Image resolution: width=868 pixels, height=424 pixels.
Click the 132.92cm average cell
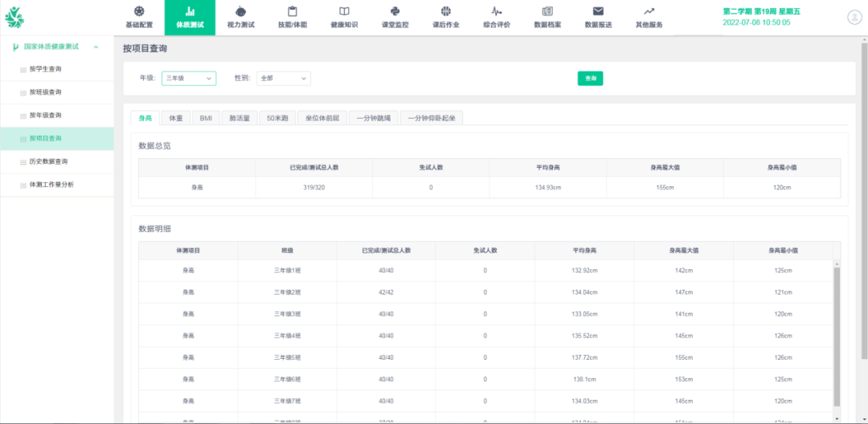pos(584,271)
